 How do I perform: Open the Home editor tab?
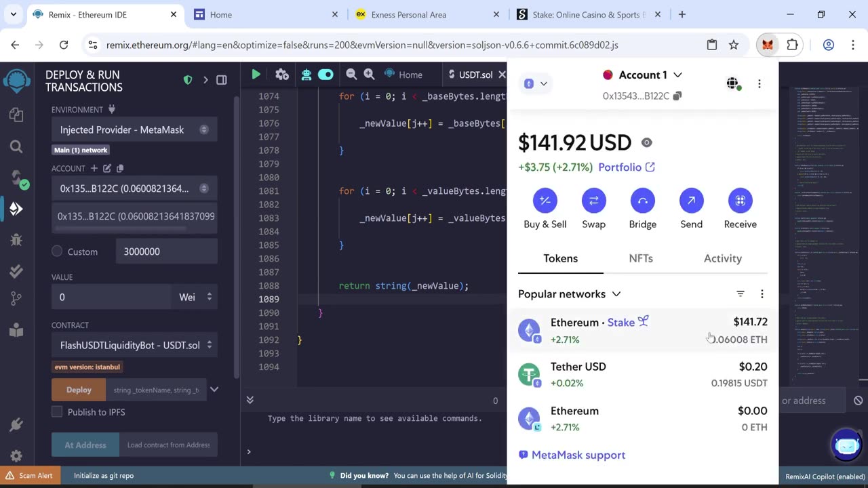pos(403,75)
